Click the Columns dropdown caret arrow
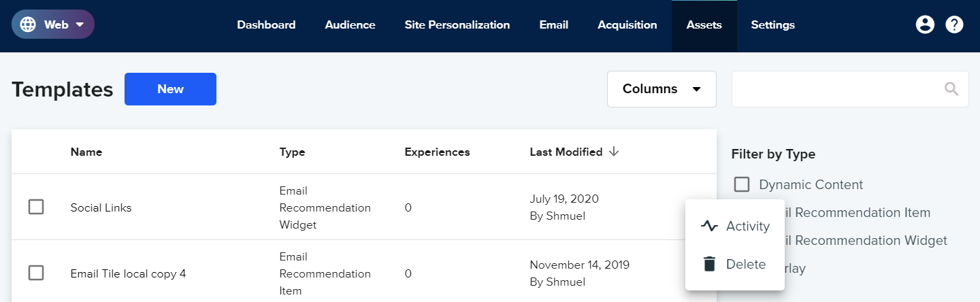 [x=696, y=89]
